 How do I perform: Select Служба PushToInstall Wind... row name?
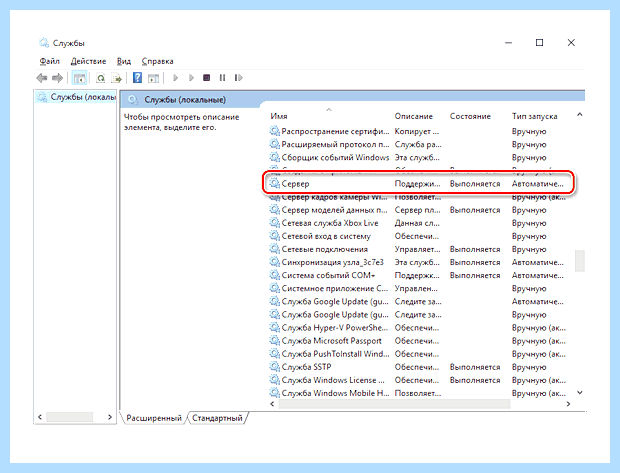pos(335,354)
